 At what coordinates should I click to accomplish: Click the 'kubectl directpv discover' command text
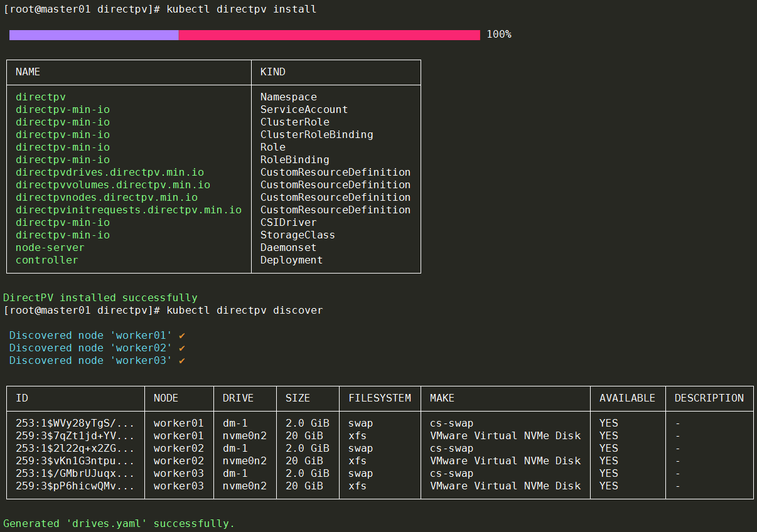[x=245, y=311]
